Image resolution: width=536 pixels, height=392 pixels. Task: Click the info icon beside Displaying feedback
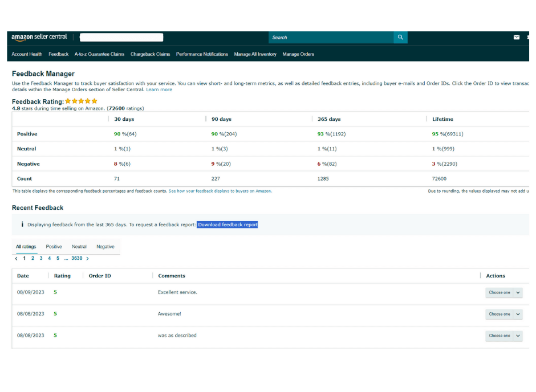tap(22, 224)
